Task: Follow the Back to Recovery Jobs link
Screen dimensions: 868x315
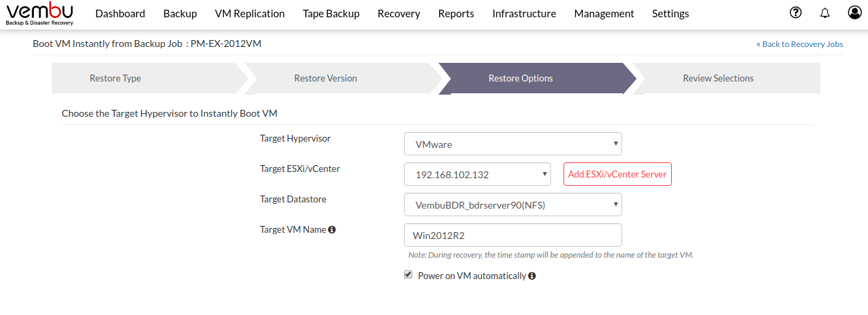Action: point(800,44)
